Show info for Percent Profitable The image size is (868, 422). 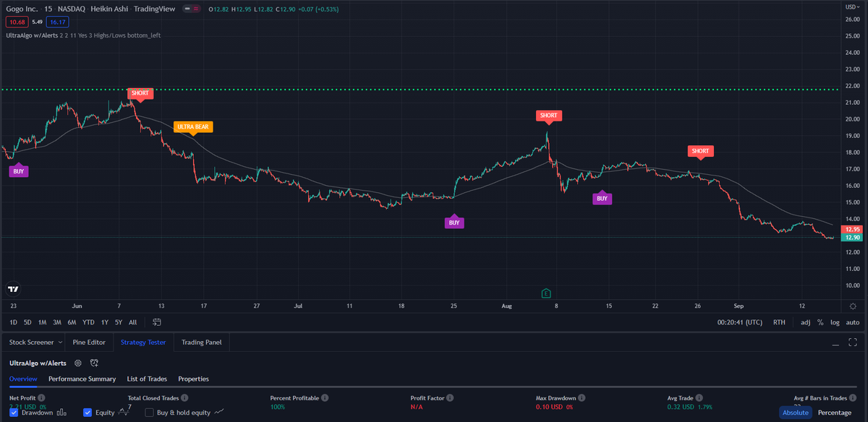(325, 398)
